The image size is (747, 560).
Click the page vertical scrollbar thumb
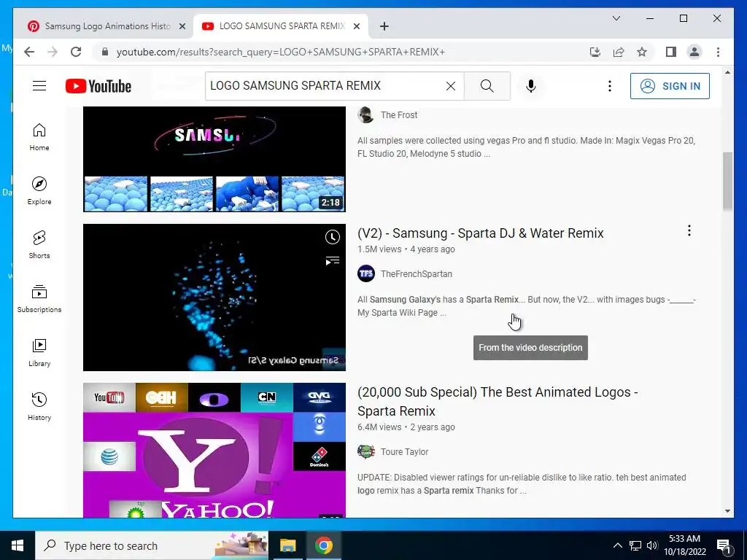tap(727, 181)
